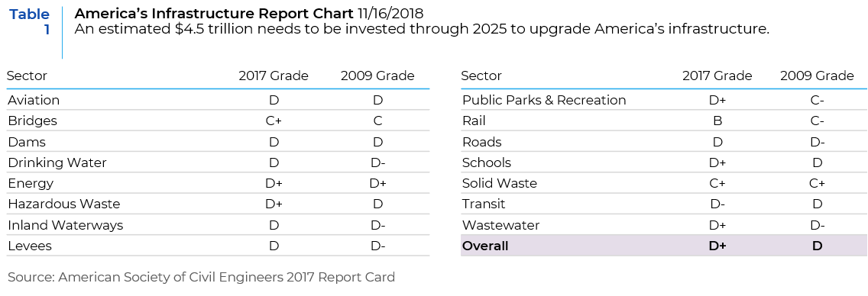Select the Drinking Water row label
The width and height of the screenshot is (868, 296).
pyautogui.click(x=57, y=163)
